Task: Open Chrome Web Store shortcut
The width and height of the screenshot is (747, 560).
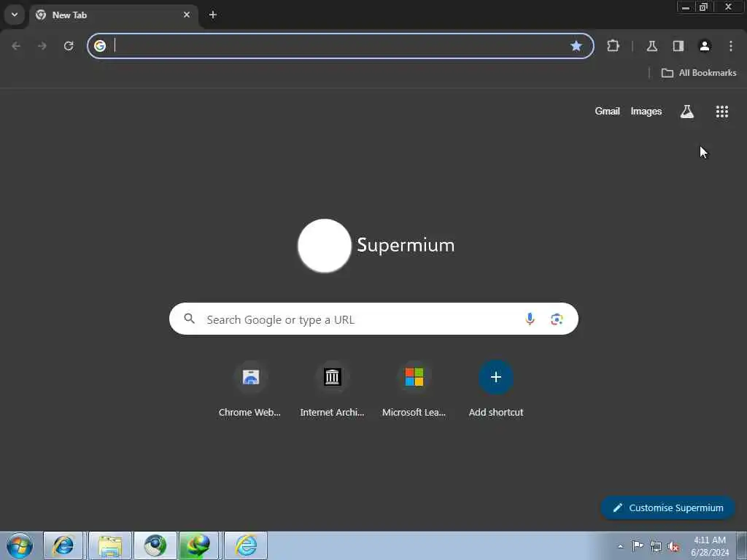Action: 250,391
